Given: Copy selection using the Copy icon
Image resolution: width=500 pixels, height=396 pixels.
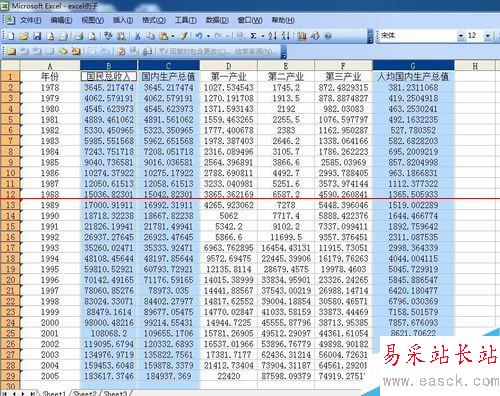Looking at the screenshot, I should pos(150,36).
